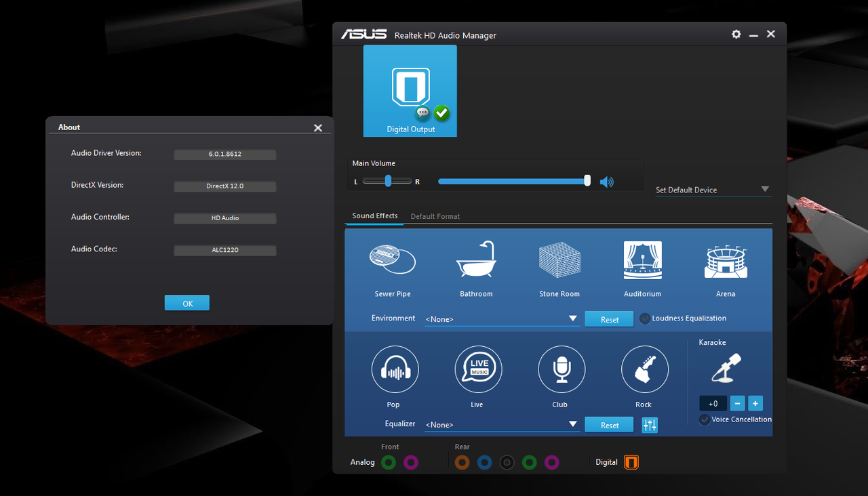Enable Loudness Equalization
The image size is (868, 496).
(645, 318)
